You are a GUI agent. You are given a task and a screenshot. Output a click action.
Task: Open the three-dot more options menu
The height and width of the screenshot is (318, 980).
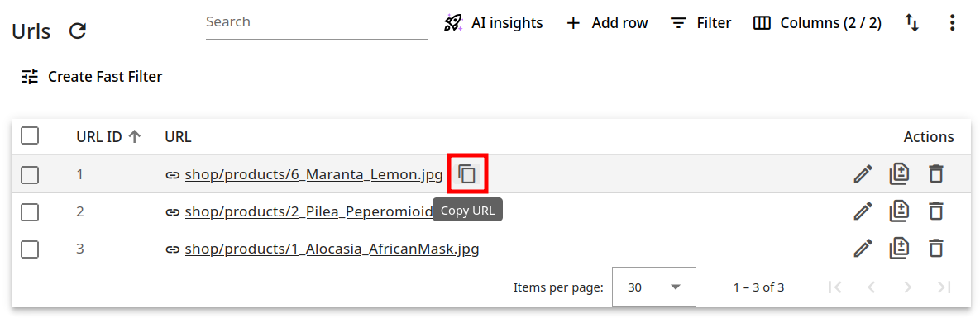coord(952,23)
